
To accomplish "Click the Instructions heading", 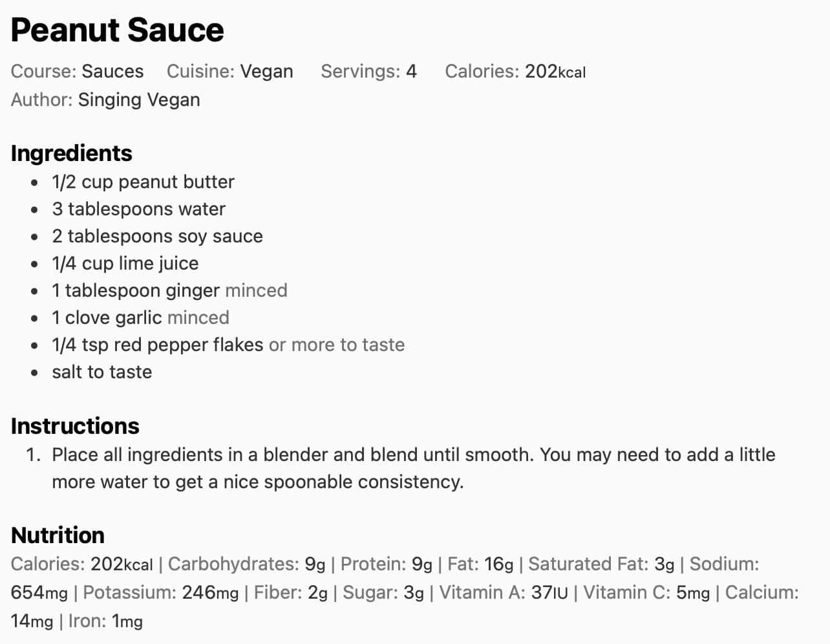I will [75, 426].
